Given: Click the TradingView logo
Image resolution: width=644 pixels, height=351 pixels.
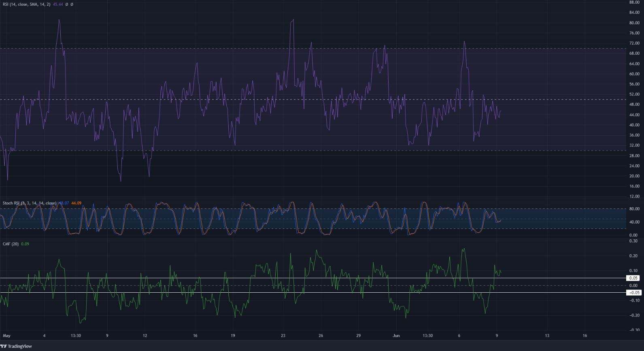Looking at the screenshot, I should click(x=16, y=346).
